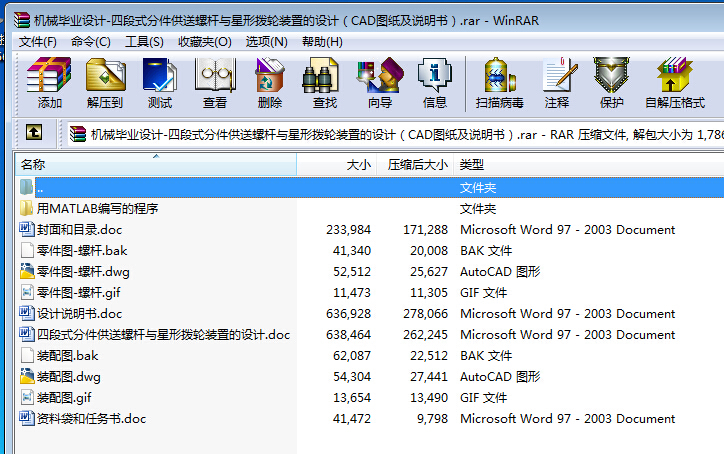Select the 用MATLAB编写的程序 folder icon
This screenshot has height=454, width=724.
tap(26, 208)
